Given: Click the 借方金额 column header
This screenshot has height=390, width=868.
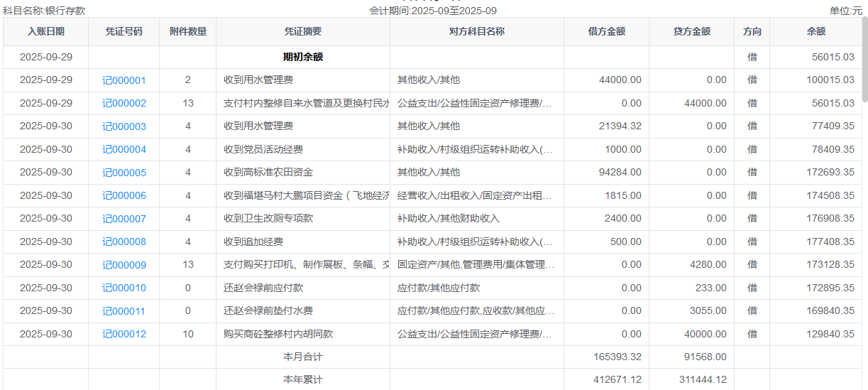Looking at the screenshot, I should click(x=607, y=32).
